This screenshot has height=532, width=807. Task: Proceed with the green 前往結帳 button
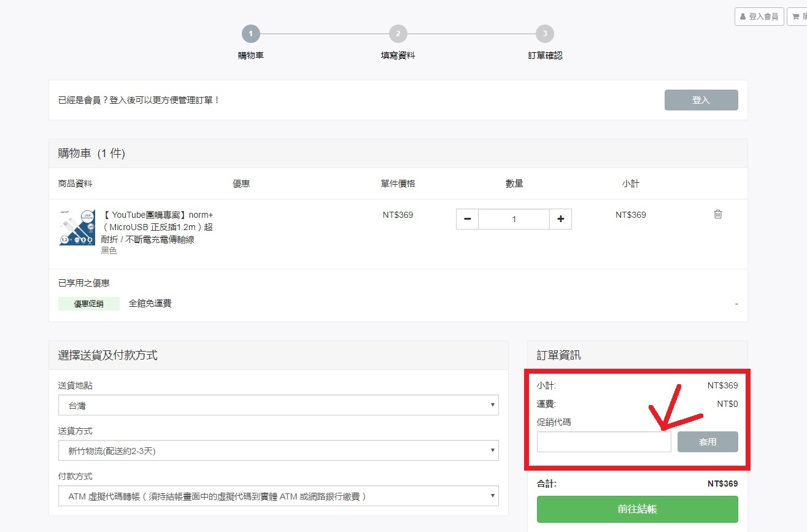pyautogui.click(x=637, y=509)
